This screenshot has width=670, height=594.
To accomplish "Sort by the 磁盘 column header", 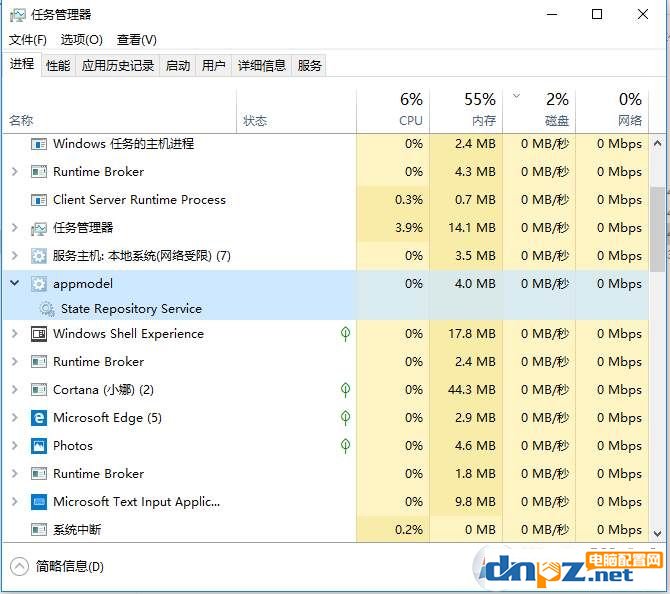I will [539, 111].
